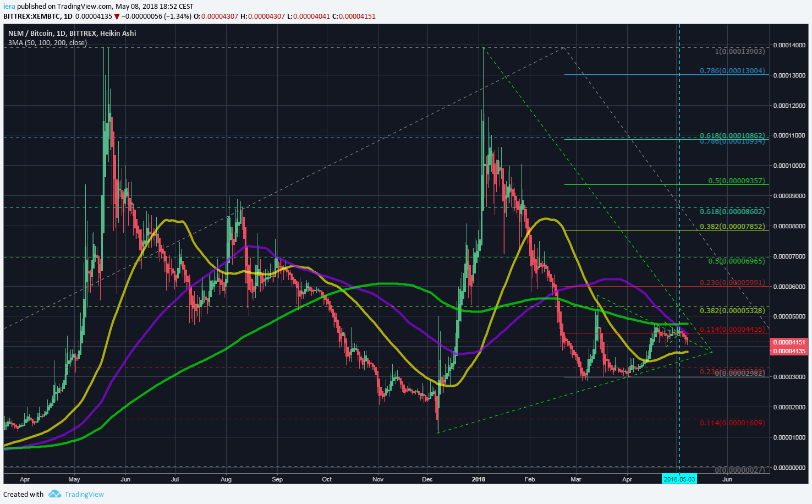Click the red price tag "0.00004135"

790,351
